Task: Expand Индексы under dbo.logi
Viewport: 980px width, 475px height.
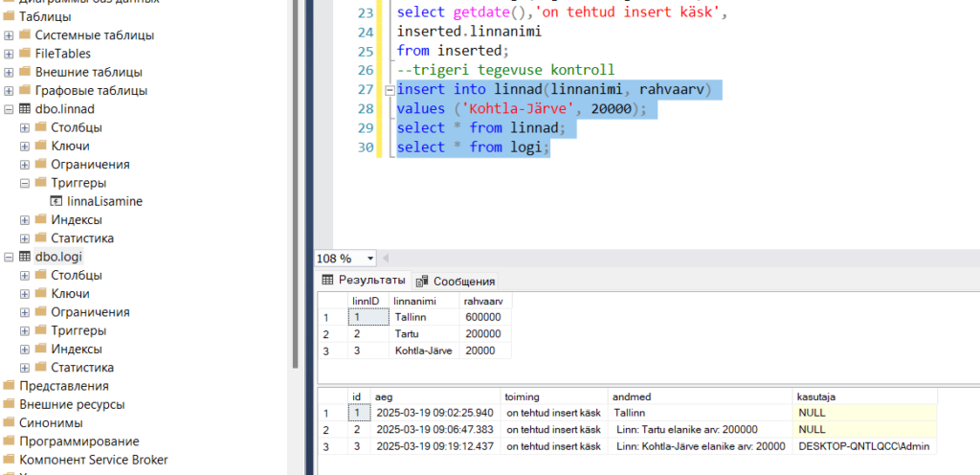Action: click(24, 350)
